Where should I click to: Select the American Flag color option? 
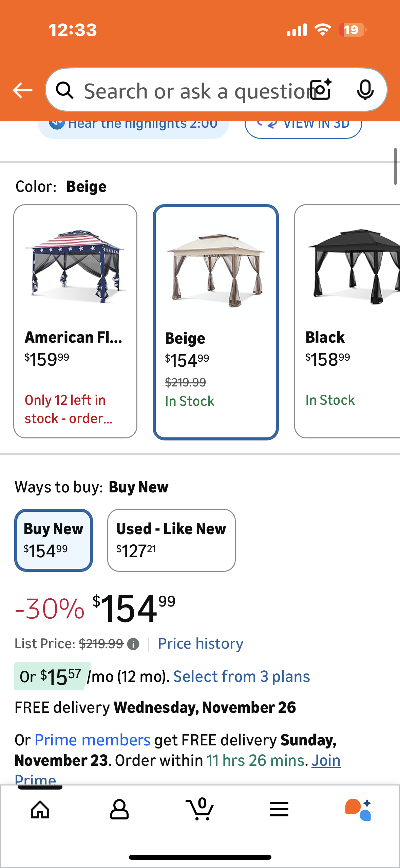tap(75, 321)
